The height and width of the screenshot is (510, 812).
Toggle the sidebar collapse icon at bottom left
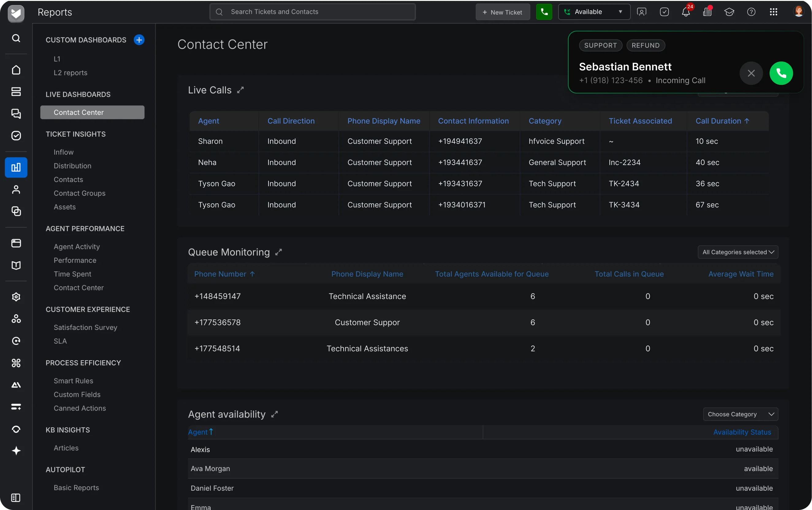[16, 497]
